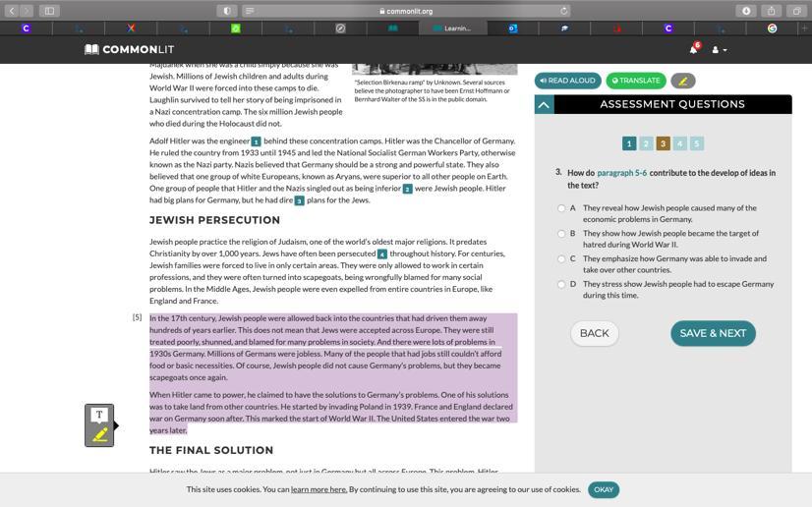Viewport: 812px width, 507px height.
Task: Open the notifications bell
Action: click(694, 48)
